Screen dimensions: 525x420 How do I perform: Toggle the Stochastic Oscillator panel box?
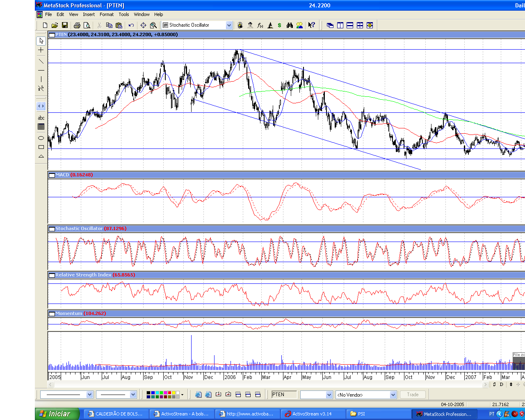52,229
